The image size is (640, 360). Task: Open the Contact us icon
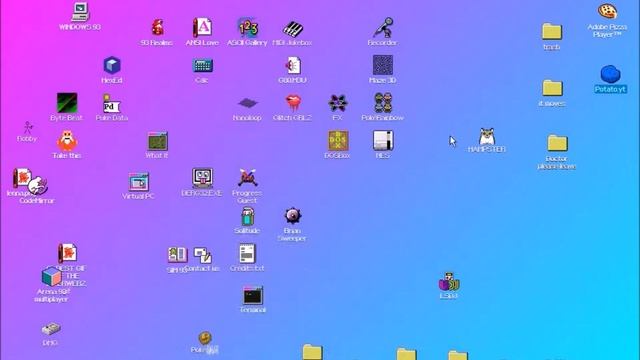[x=203, y=256]
